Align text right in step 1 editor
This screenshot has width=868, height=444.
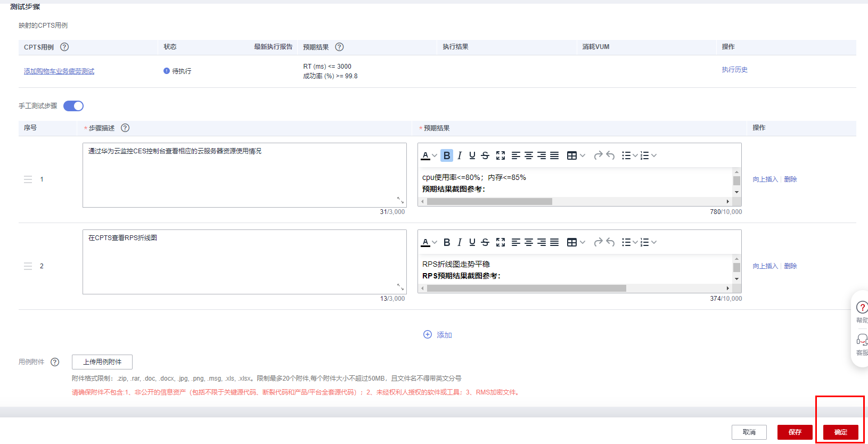pyautogui.click(x=542, y=155)
